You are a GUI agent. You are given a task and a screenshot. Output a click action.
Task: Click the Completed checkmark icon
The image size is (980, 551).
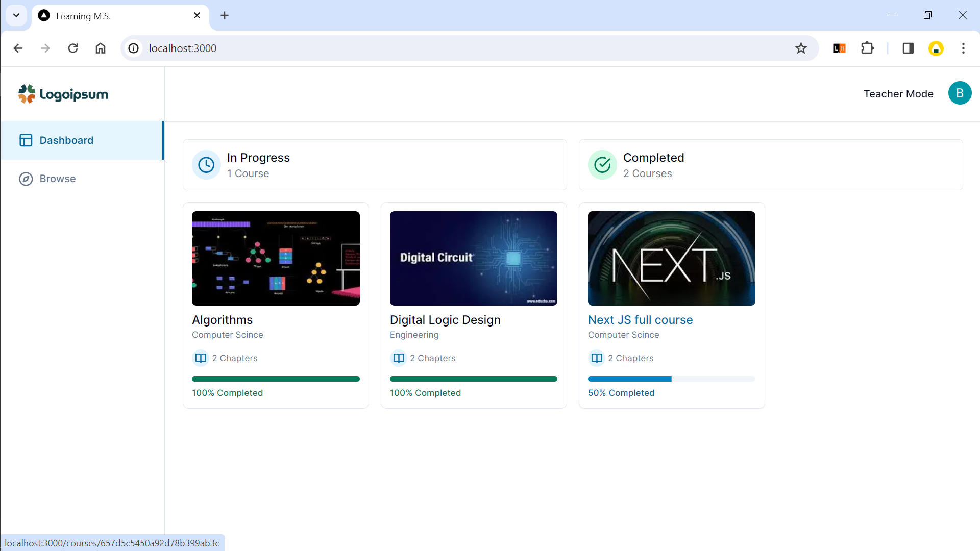(602, 165)
